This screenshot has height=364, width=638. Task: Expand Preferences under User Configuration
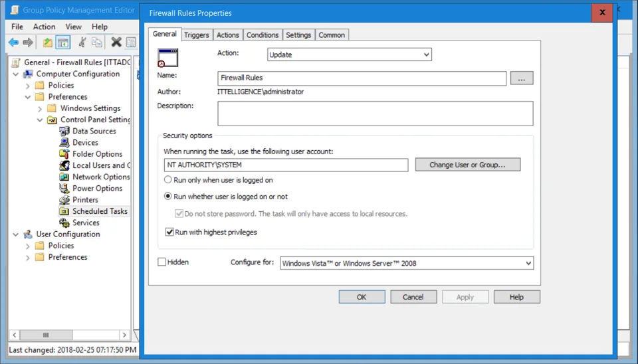28,258
